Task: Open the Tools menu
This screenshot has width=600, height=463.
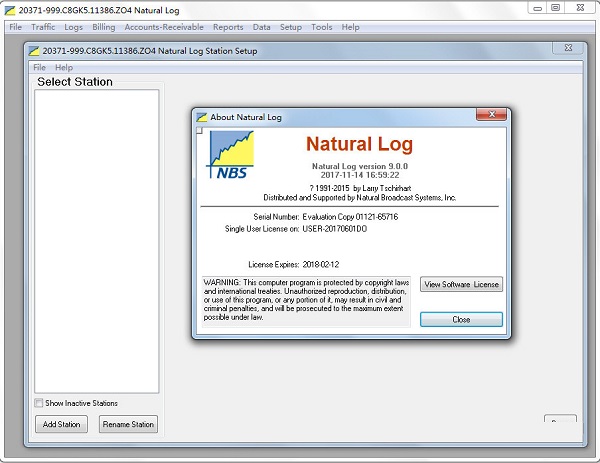Action: pos(321,27)
